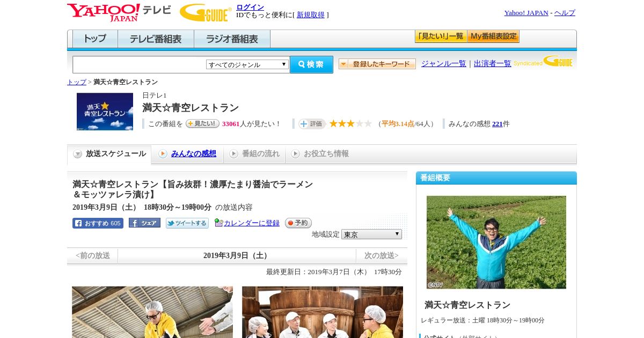Click the 放送スケジュール down-arrow icon
The height and width of the screenshot is (338, 644).
tap(78, 154)
